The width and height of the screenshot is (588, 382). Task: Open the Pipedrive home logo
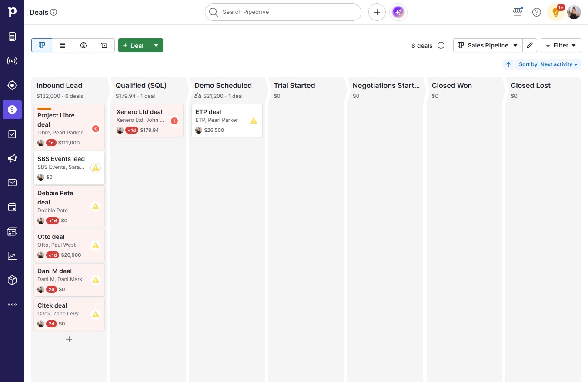[12, 12]
